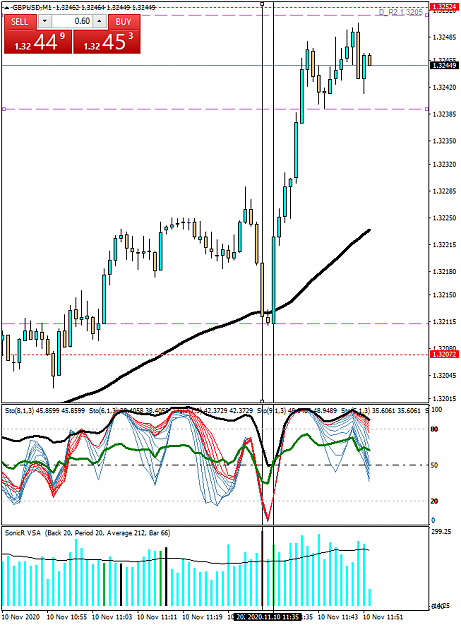The width and height of the screenshot is (461, 625).
Task: Click the 10 Nov 11:51 time label
Action: [x=383, y=617]
